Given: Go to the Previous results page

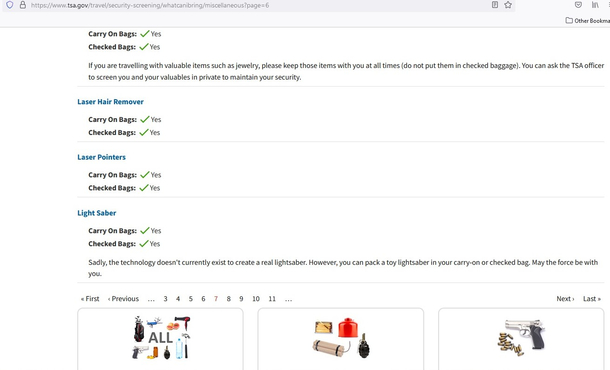Looking at the screenshot, I should pos(123,299).
